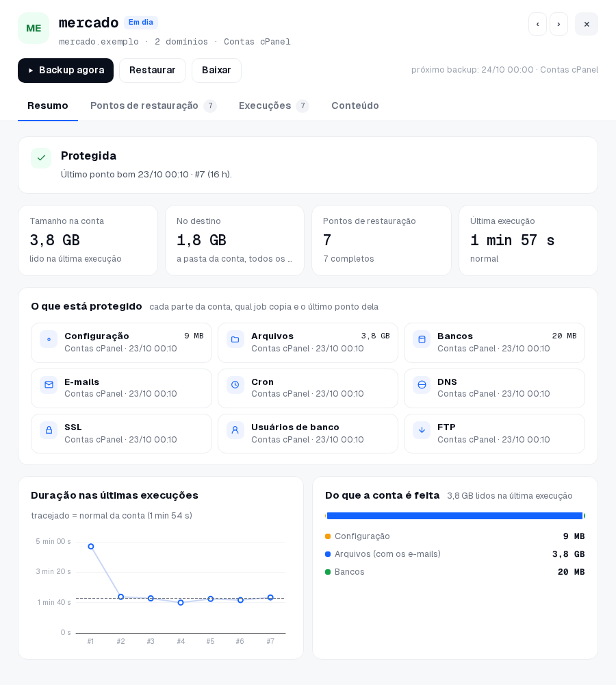
Task: Click the blue Arquivos legend swatch
Action: [328, 554]
